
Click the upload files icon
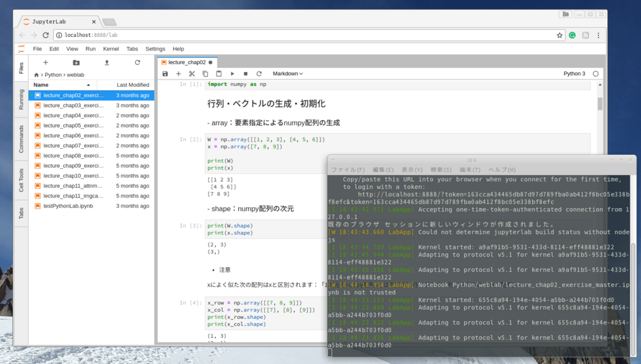pos(106,63)
